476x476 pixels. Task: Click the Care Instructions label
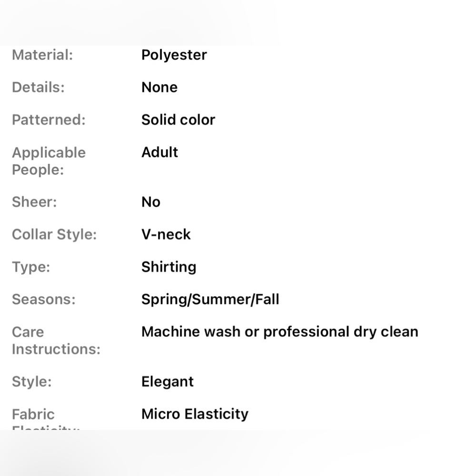click(x=56, y=340)
